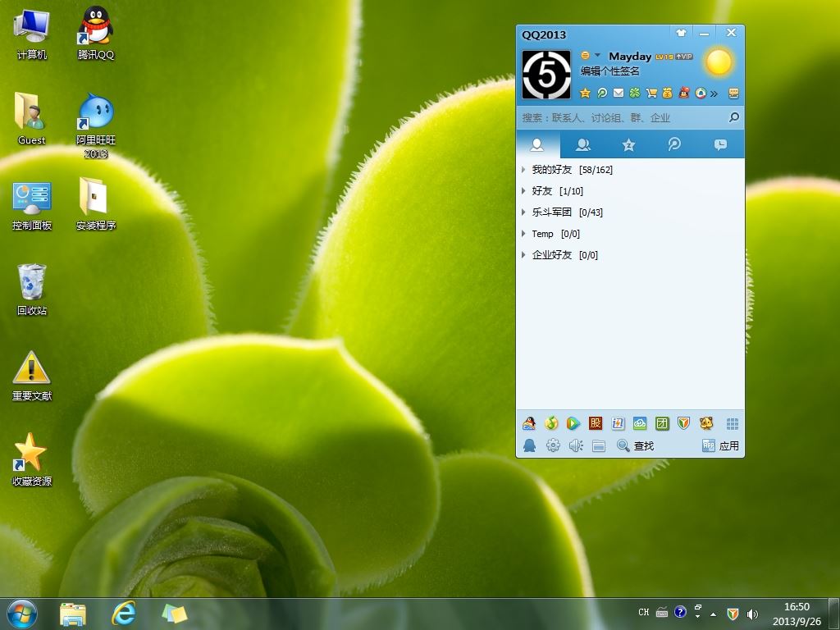Open QQ Zone yellow star icon
The width and height of the screenshot is (840, 630).
click(585, 94)
